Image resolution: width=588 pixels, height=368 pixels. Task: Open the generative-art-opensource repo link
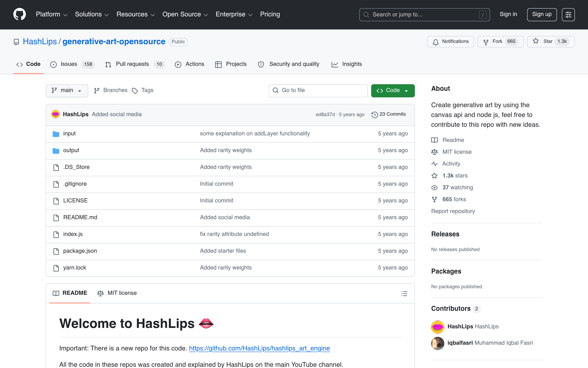114,42
